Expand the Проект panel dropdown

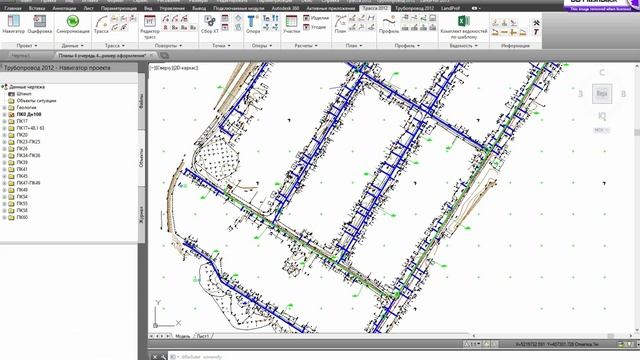click(27, 46)
